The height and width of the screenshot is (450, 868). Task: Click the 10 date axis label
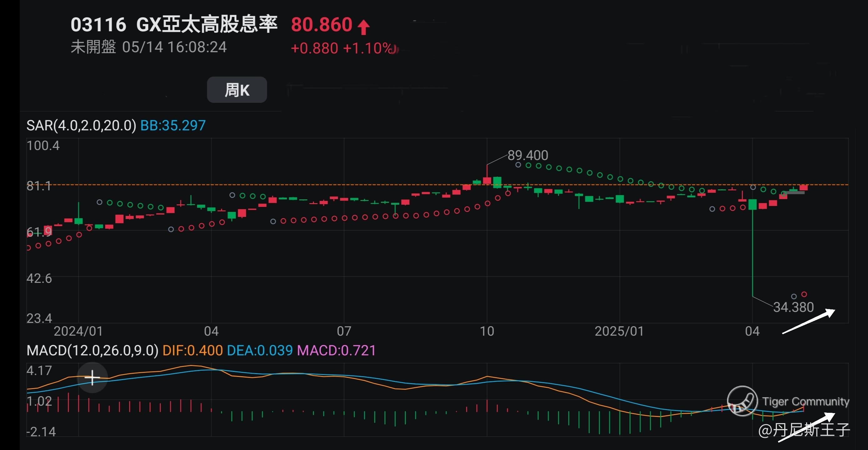click(x=487, y=331)
